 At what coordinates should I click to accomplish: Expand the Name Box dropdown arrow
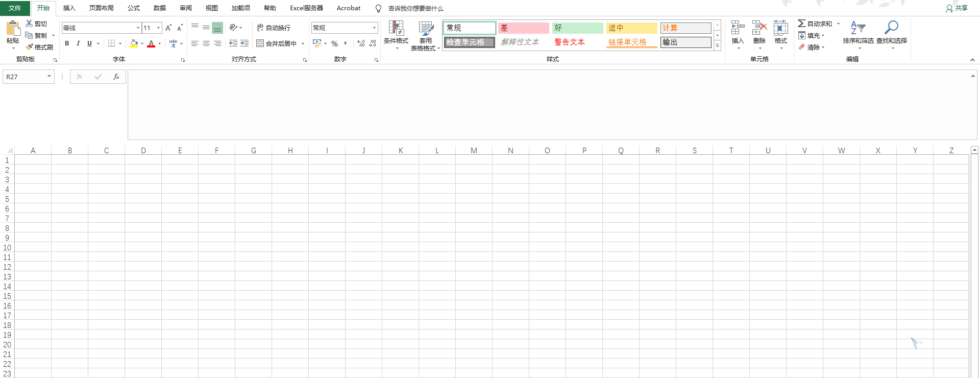(49, 77)
